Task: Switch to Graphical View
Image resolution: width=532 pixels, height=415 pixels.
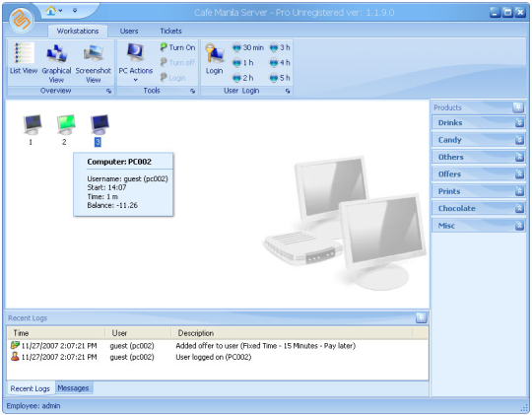Action: 56,63
